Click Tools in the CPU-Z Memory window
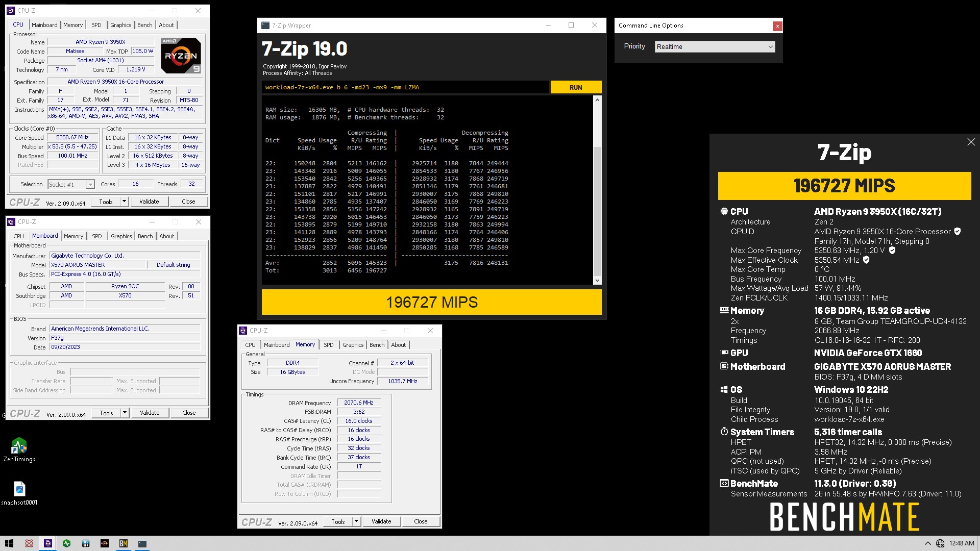This screenshot has height=551, width=980. tap(338, 521)
